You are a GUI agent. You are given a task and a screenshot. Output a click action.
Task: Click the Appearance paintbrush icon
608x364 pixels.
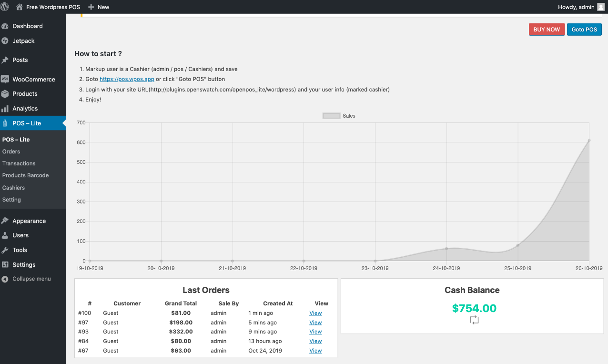pos(5,221)
